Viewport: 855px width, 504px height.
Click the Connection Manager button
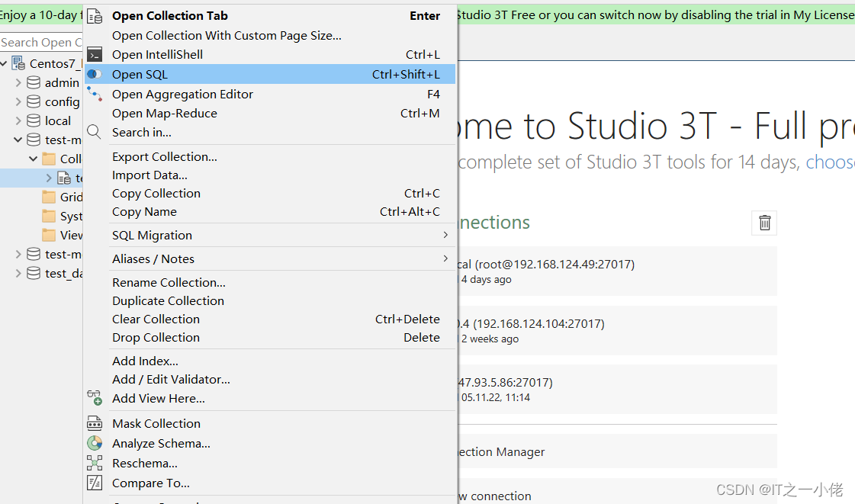pyautogui.click(x=617, y=451)
